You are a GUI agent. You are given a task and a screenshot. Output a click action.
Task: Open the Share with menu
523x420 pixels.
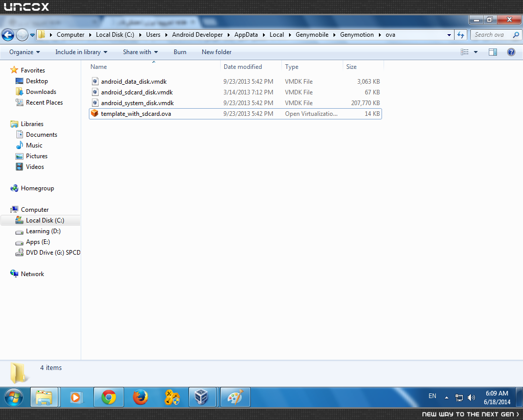pyautogui.click(x=140, y=52)
